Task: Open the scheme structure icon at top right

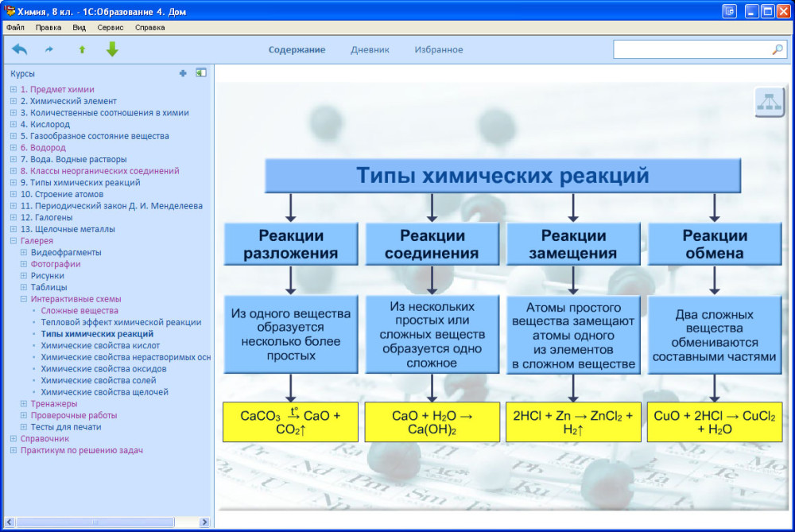Action: (x=769, y=102)
